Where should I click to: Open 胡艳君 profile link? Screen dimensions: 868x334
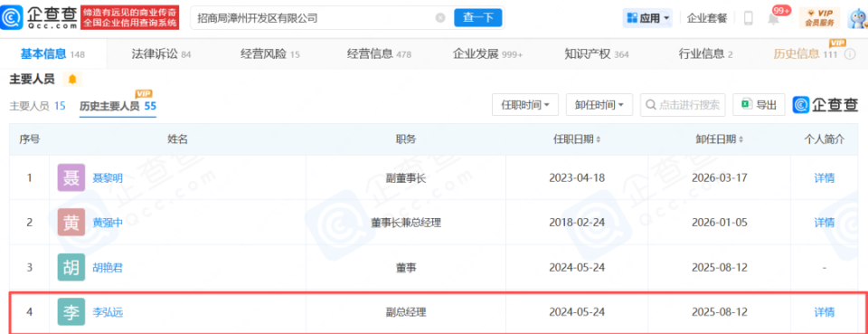pyautogui.click(x=108, y=268)
